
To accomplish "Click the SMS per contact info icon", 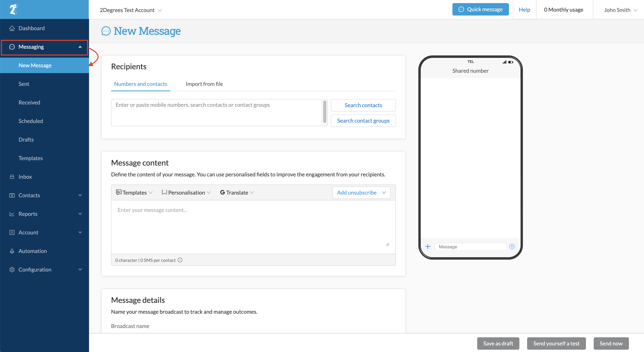I will (180, 260).
